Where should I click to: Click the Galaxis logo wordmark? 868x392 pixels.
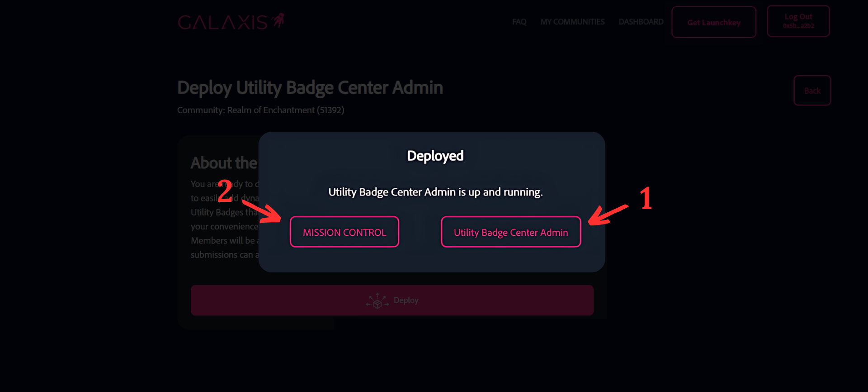pos(222,22)
